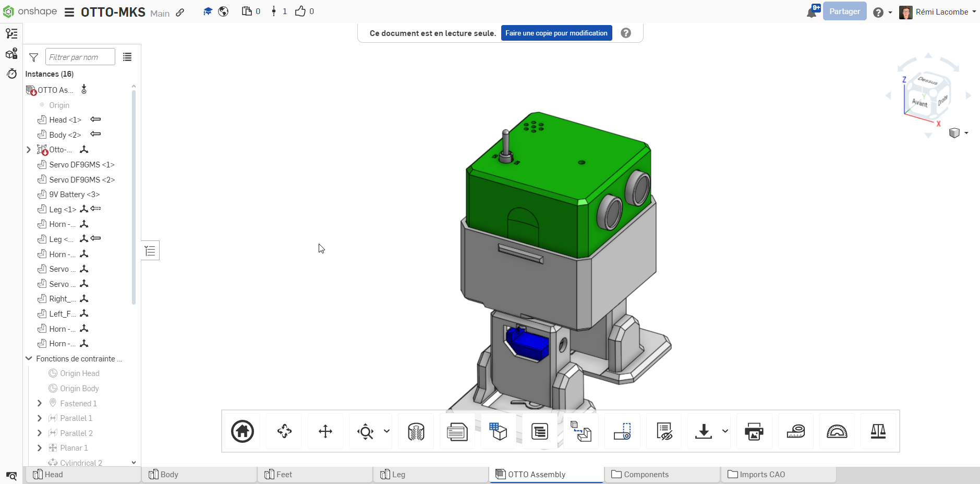
Task: Click the filter funnel icon
Action: coord(34,57)
